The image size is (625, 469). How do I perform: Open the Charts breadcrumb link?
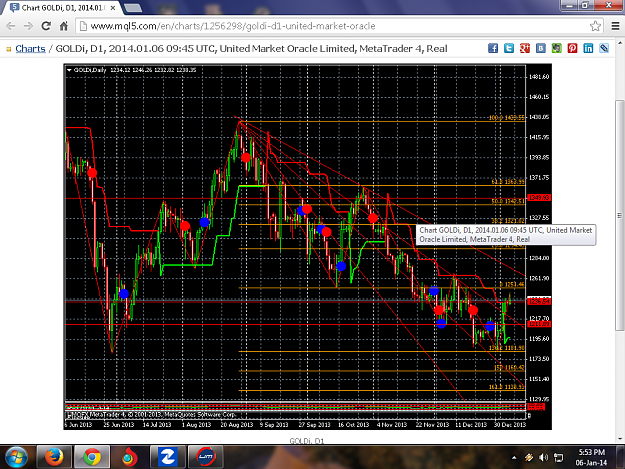click(x=30, y=49)
